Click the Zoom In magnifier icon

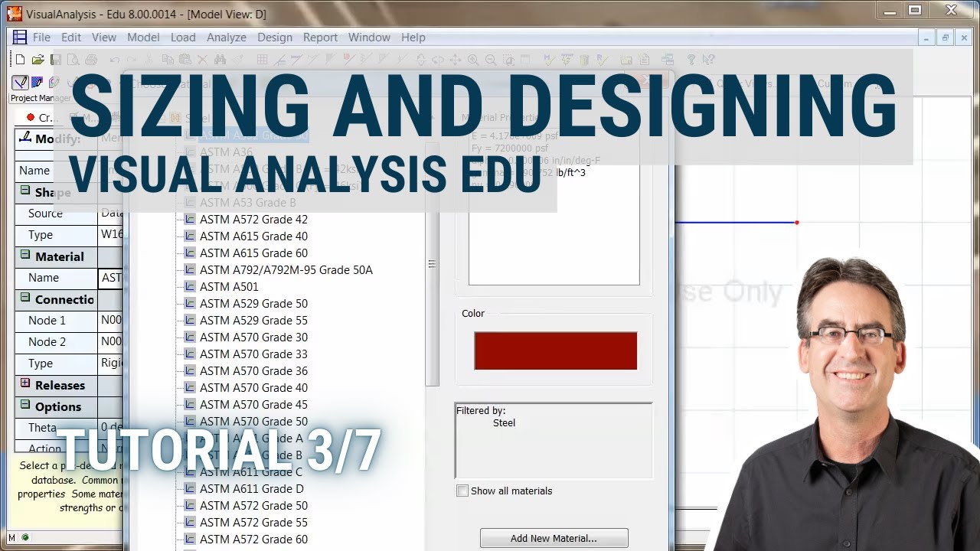click(x=473, y=60)
